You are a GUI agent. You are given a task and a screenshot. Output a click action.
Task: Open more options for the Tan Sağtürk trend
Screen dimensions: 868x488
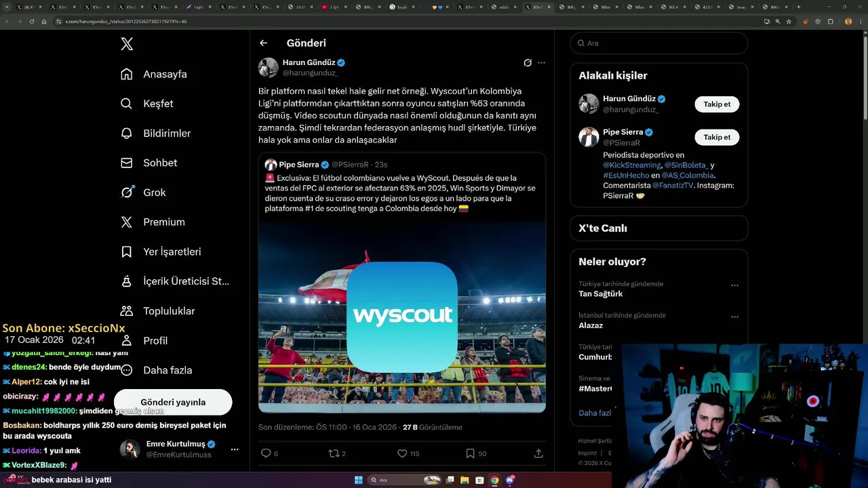click(734, 285)
